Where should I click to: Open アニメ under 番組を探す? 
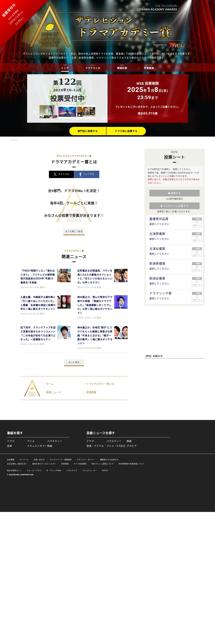[31, 441]
